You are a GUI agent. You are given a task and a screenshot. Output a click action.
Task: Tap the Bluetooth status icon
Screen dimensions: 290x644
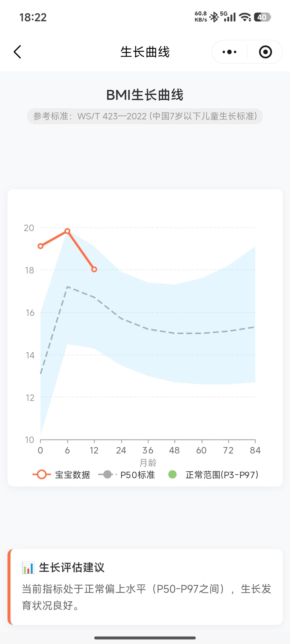[x=214, y=17]
